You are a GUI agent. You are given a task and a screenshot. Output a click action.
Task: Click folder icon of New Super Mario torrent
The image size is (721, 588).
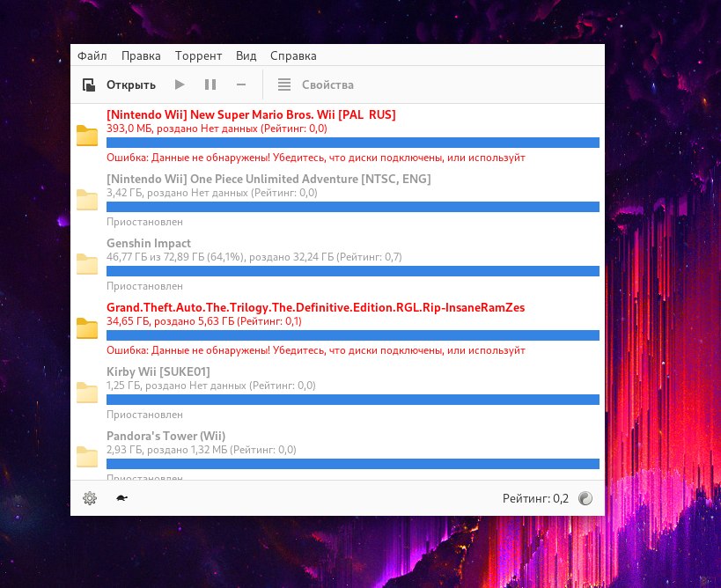pos(87,136)
